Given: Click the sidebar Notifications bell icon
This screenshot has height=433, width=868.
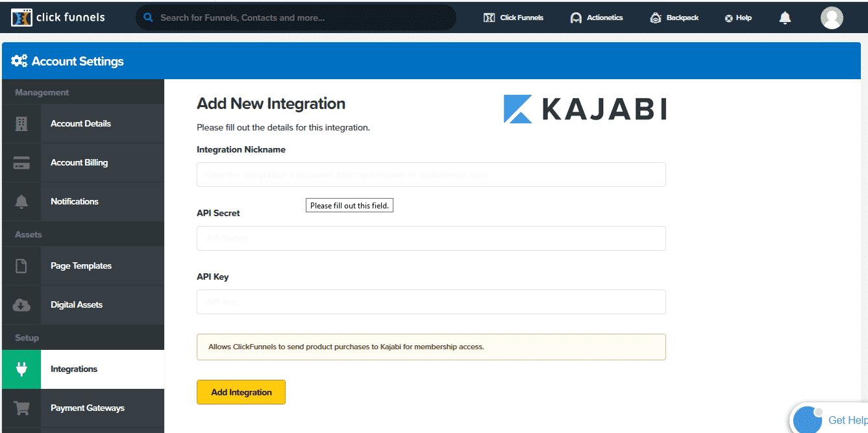Looking at the screenshot, I should [21, 202].
